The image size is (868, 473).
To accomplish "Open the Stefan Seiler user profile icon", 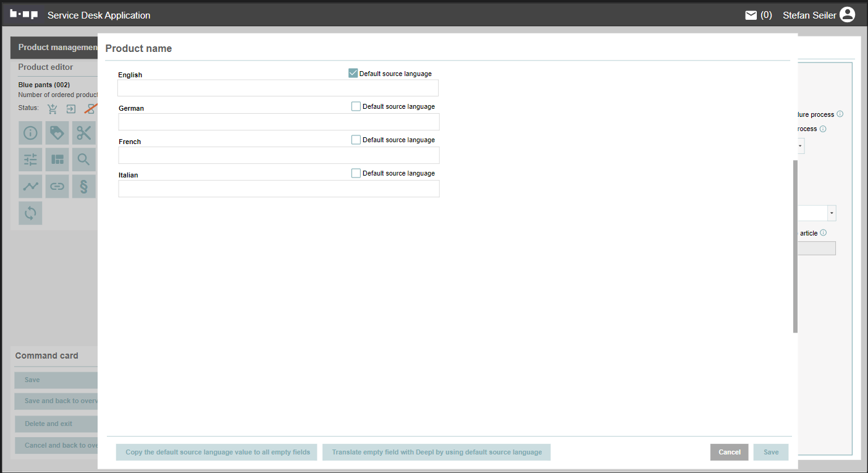I will pos(847,15).
